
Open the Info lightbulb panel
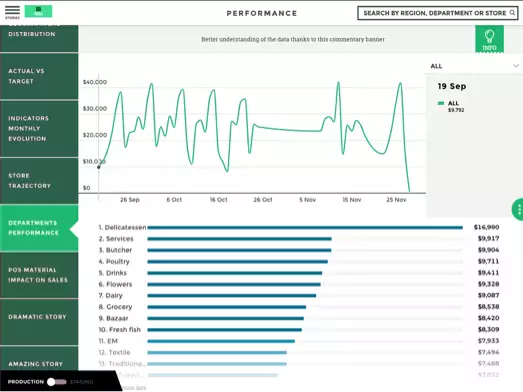489,39
